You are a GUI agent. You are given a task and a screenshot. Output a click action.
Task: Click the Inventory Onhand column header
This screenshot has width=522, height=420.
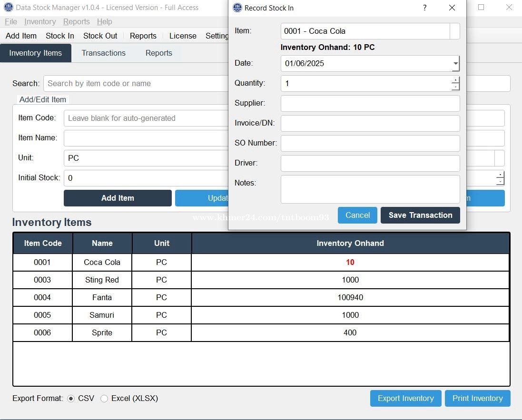[x=351, y=243]
